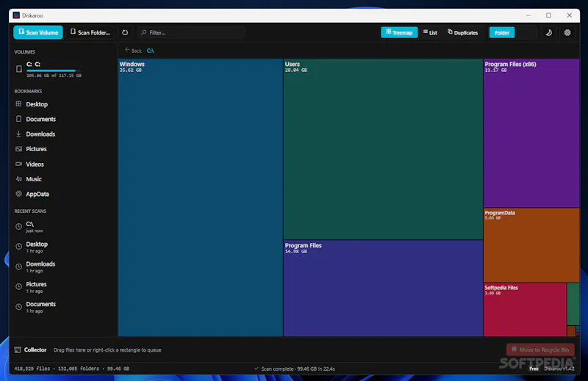Viewport: 588px width, 381px height.
Task: Click clock icon beside recent Pictures scan
Action: [x=18, y=286]
